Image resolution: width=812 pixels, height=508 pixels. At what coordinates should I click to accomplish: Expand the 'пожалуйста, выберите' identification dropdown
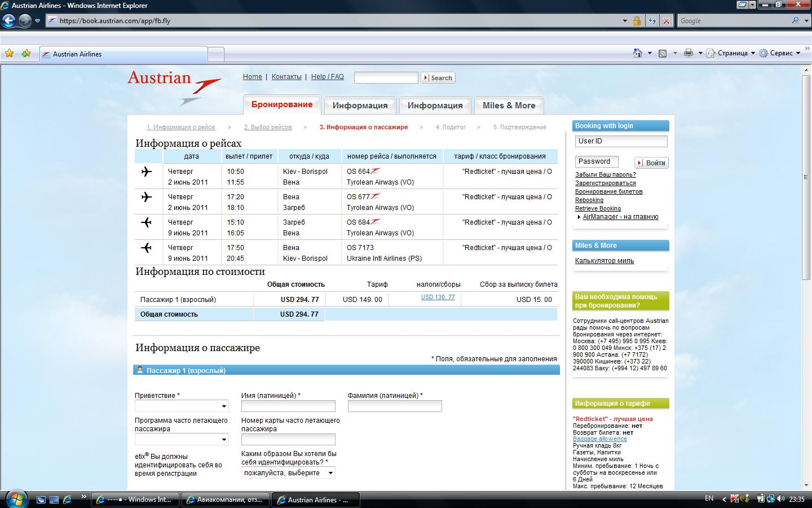pos(288,473)
